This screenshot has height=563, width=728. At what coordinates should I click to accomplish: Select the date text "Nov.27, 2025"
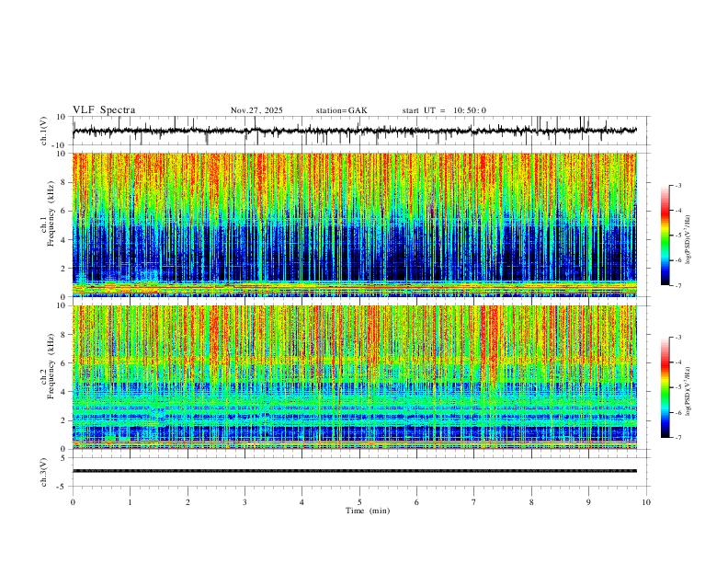click(256, 110)
